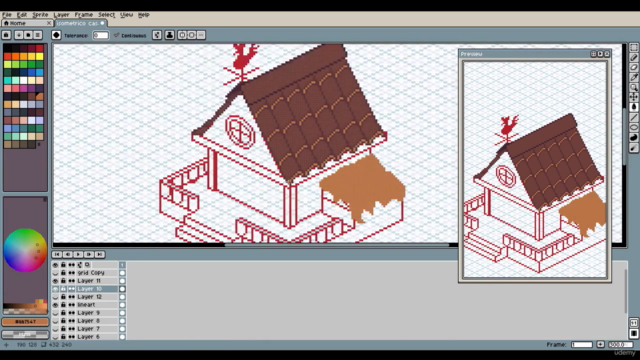
Task: Open the Frame menu
Action: 84,15
